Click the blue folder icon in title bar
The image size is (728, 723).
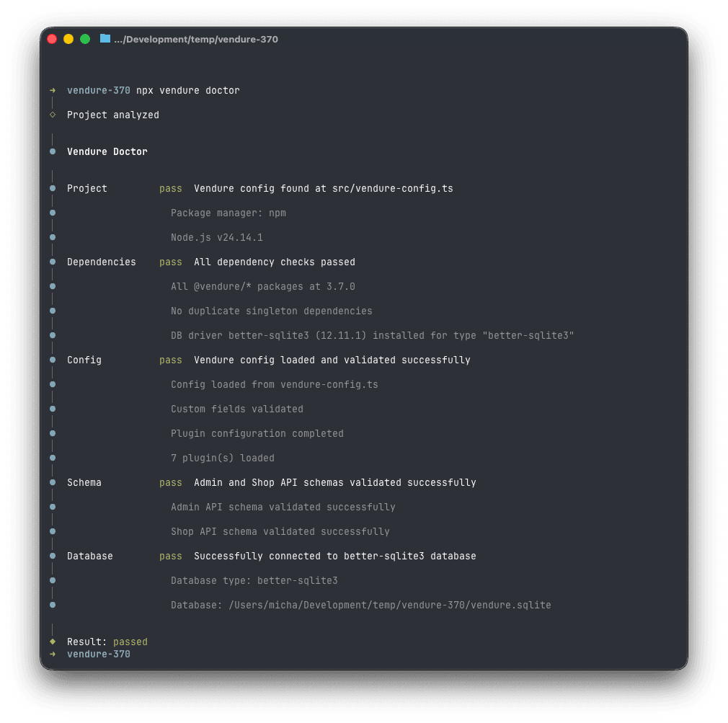[105, 38]
